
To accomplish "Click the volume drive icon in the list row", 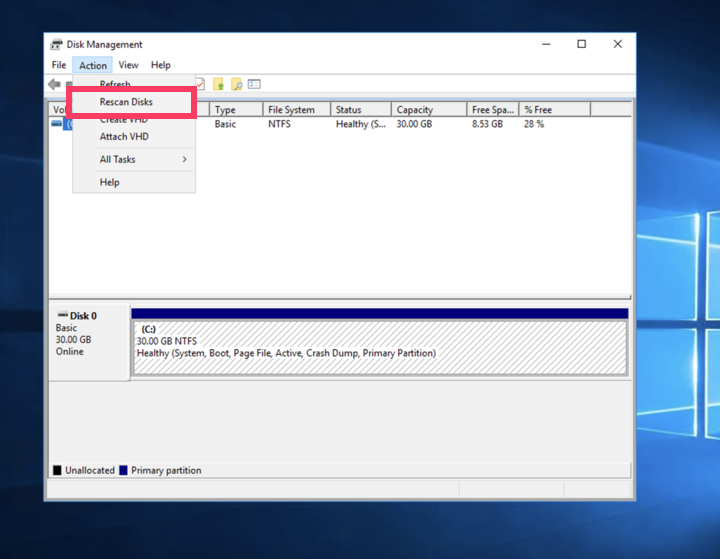I will pos(56,124).
